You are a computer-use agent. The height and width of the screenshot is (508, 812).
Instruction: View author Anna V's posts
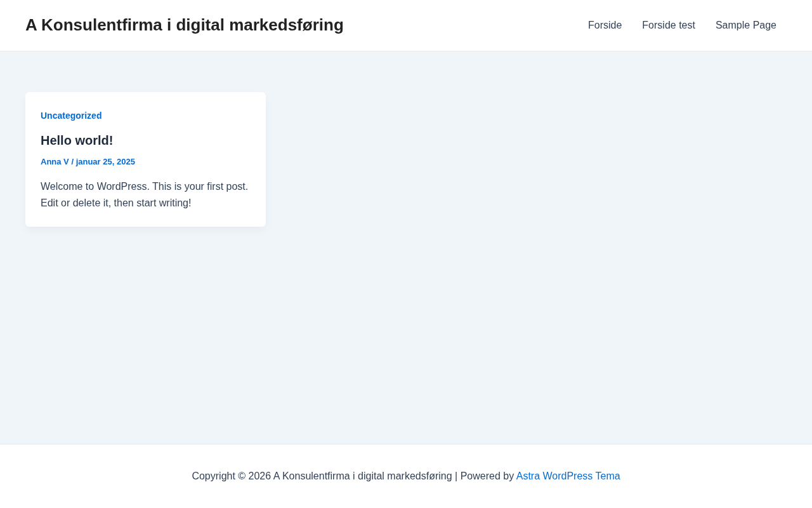point(55,162)
